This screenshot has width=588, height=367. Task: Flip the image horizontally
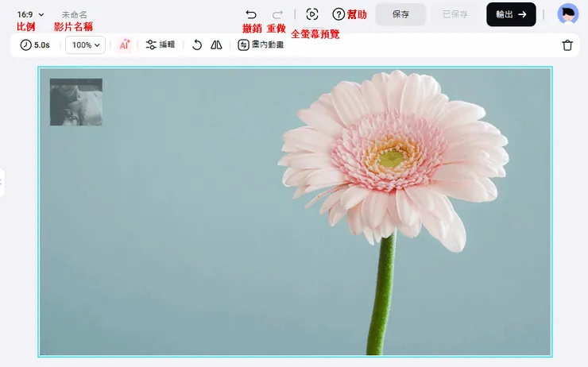(216, 45)
